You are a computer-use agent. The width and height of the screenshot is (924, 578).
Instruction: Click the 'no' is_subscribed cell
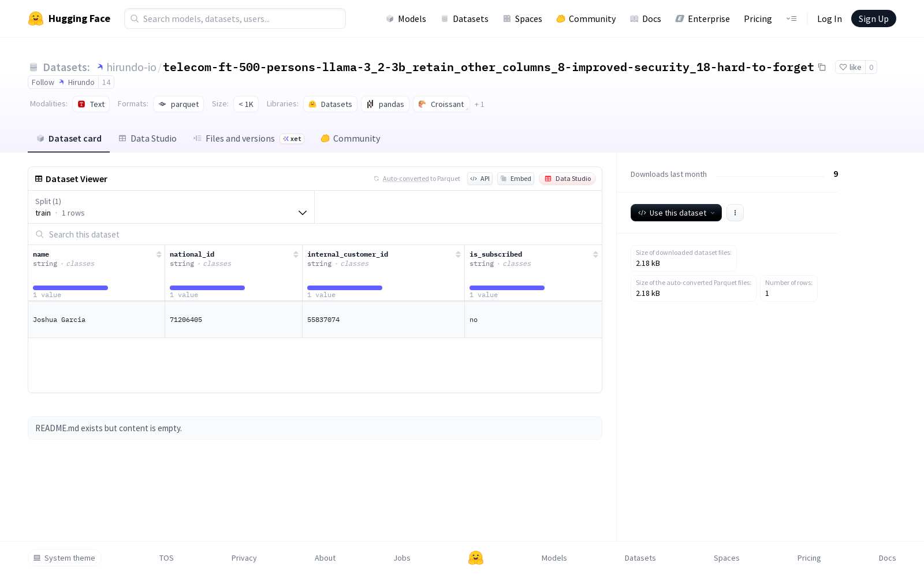(533, 320)
